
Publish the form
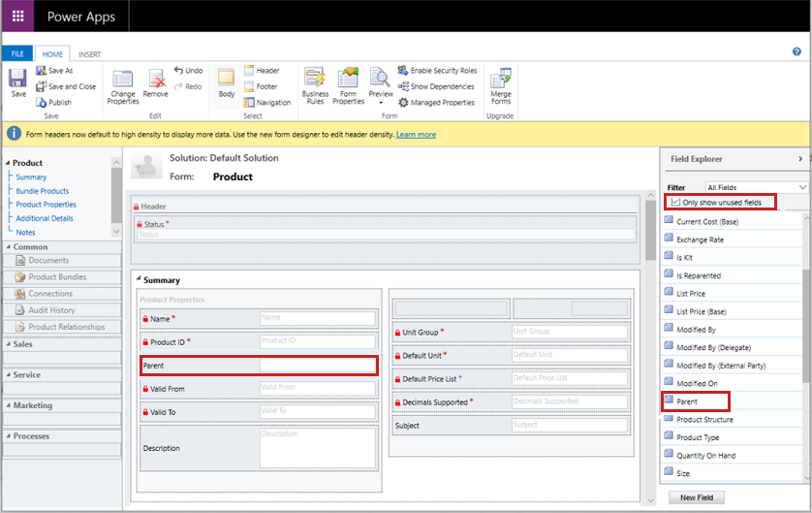[x=54, y=103]
